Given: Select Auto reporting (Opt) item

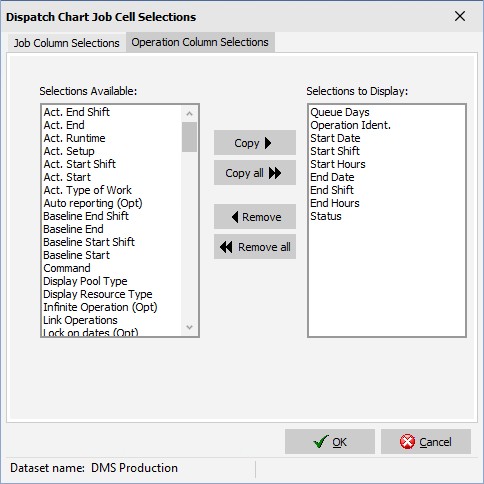Looking at the screenshot, I should pos(93,203).
